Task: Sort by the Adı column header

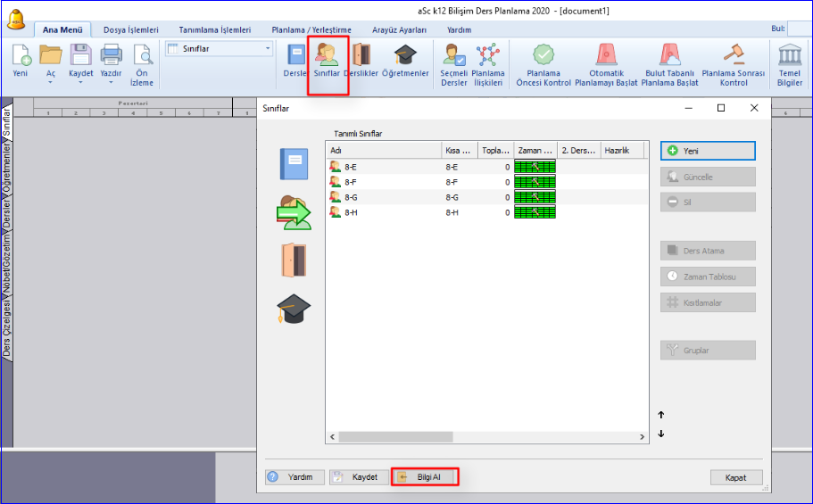Action: [384, 151]
